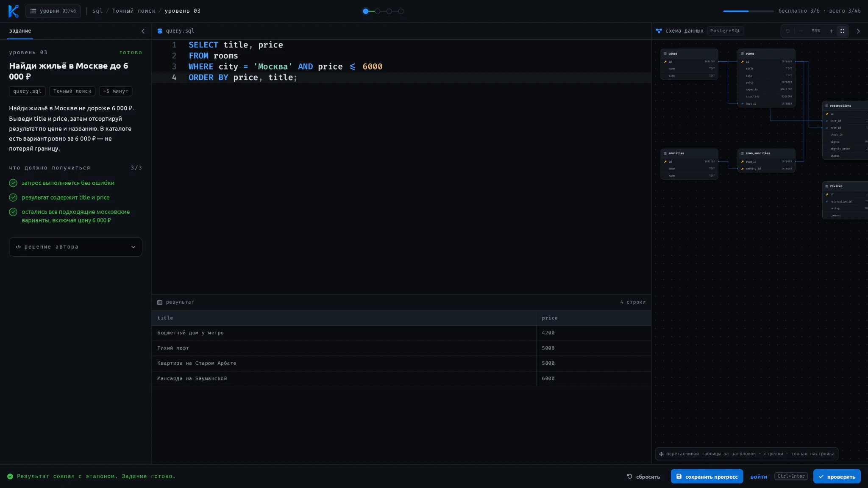
Task: Click the title column header in results
Action: click(344, 318)
